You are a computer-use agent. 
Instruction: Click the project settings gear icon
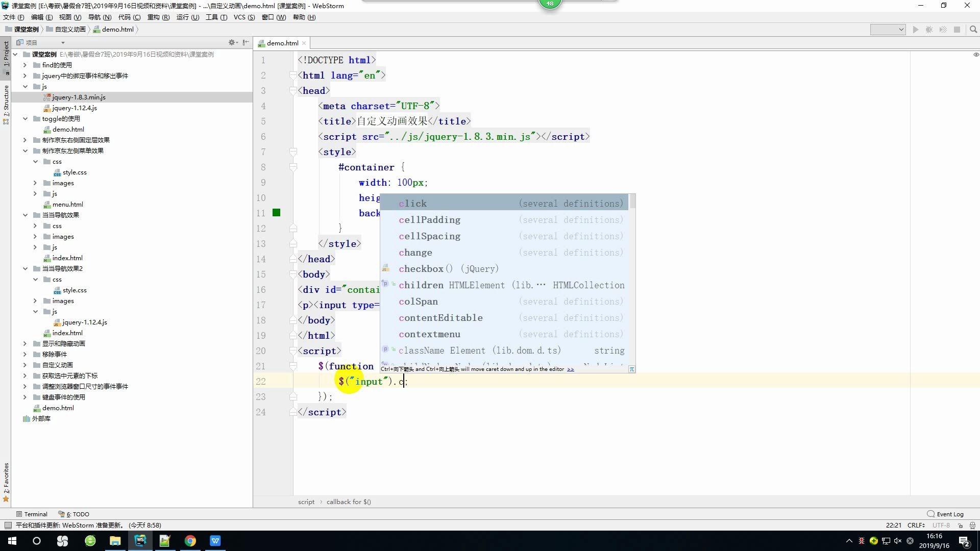[x=231, y=42]
